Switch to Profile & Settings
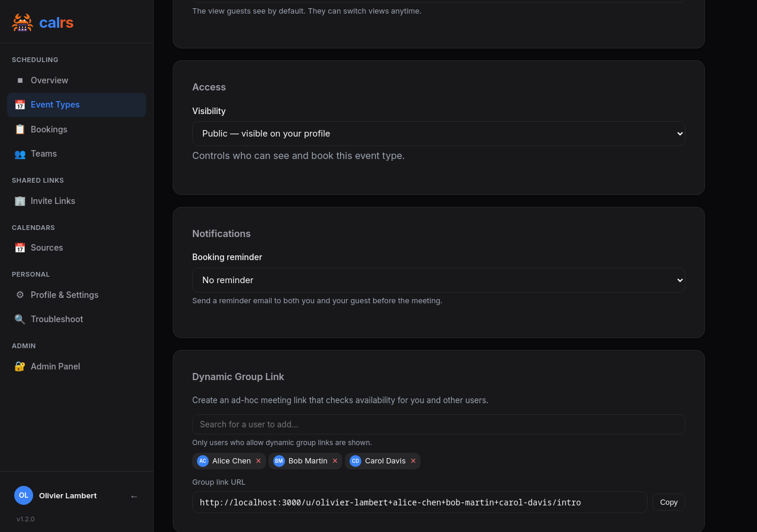The image size is (757, 532). coord(64,294)
